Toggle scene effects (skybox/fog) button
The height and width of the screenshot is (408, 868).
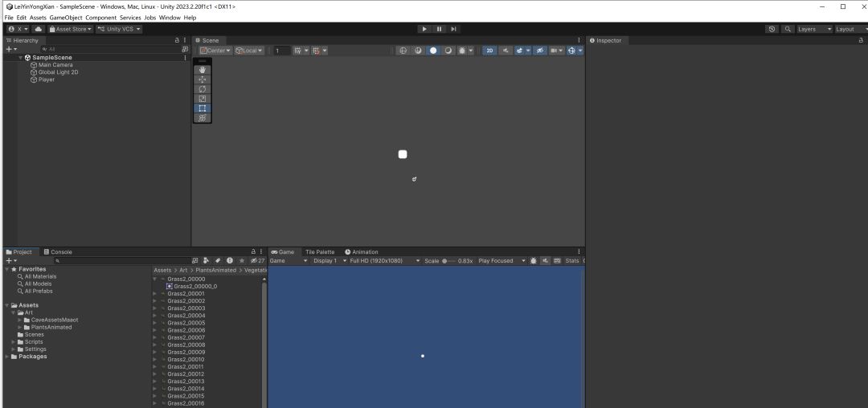tap(519, 51)
